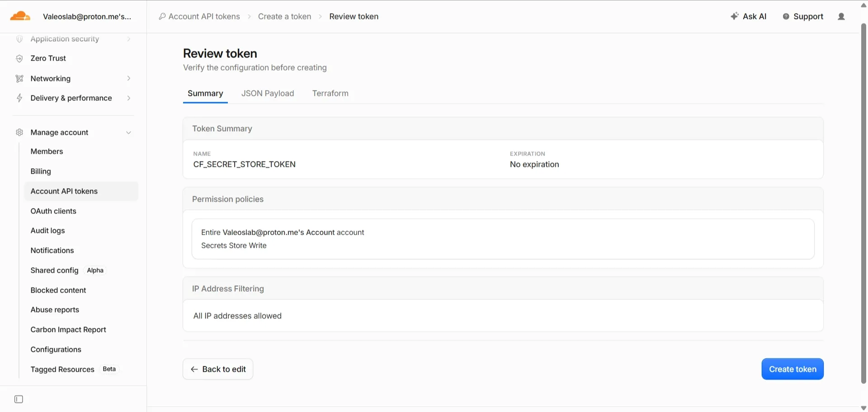Select Account API tokens in sidebar
Viewport: 868px width, 412px height.
click(81, 191)
